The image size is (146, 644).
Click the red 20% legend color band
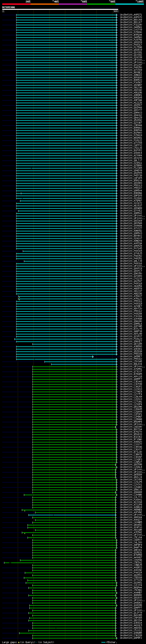coord(16,4)
